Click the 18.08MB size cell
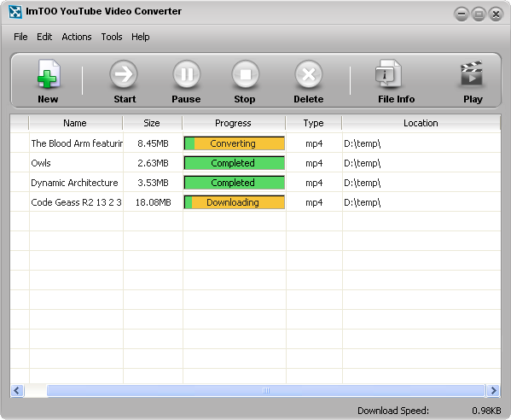Screen dimensions: 511x420 click(x=153, y=202)
